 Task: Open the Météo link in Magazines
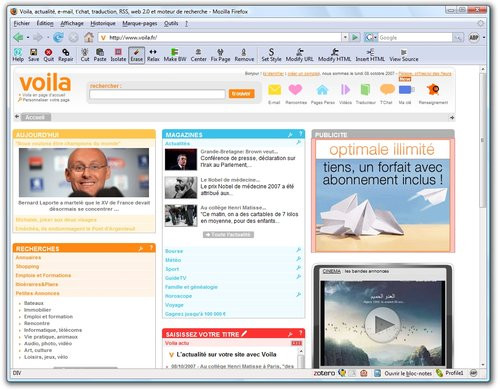point(173,260)
